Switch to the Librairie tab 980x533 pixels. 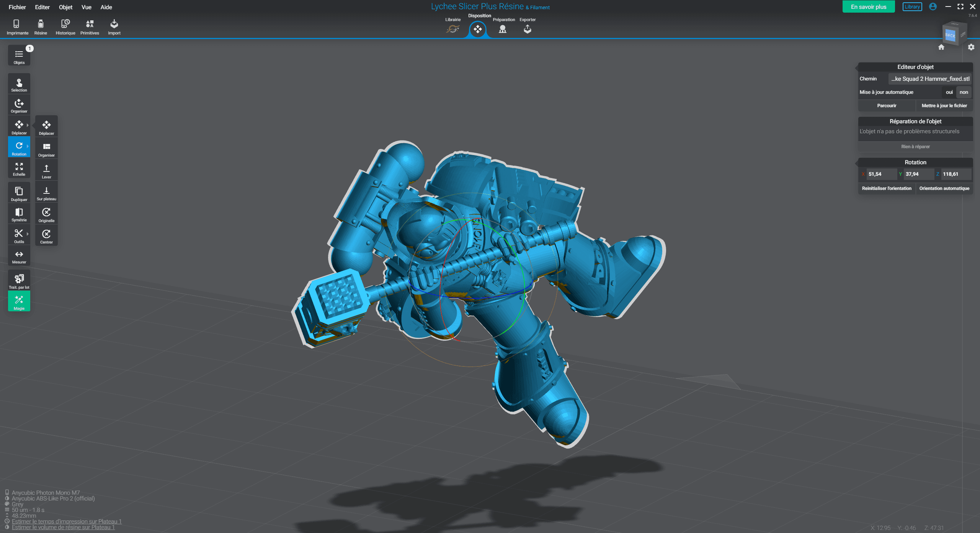pyautogui.click(x=453, y=26)
